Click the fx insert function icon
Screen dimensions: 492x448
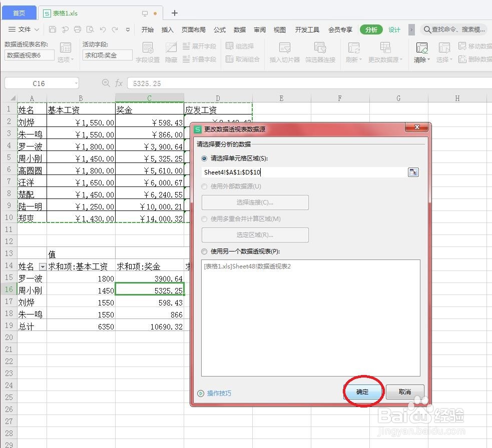tap(119, 83)
